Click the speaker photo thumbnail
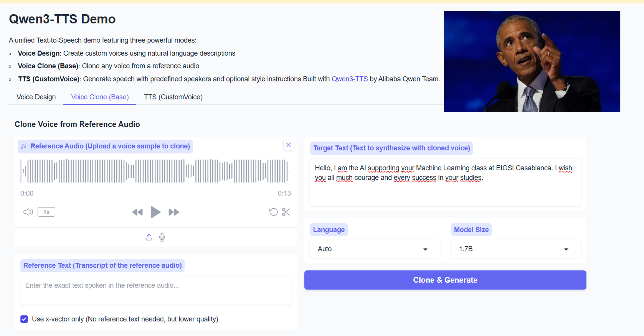 tap(532, 61)
